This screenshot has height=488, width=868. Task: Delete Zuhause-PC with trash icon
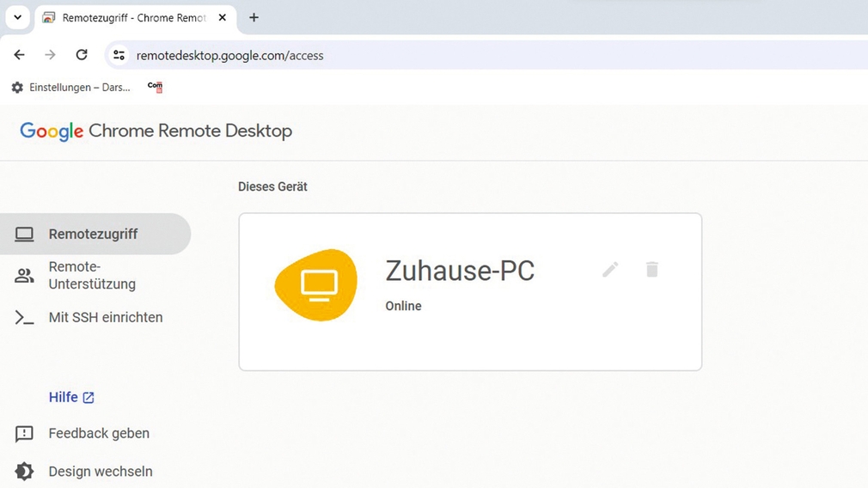click(652, 270)
